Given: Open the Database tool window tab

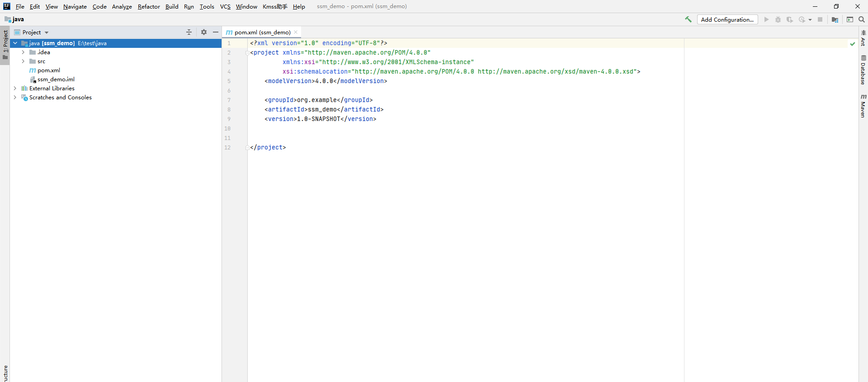Looking at the screenshot, I should 863,70.
